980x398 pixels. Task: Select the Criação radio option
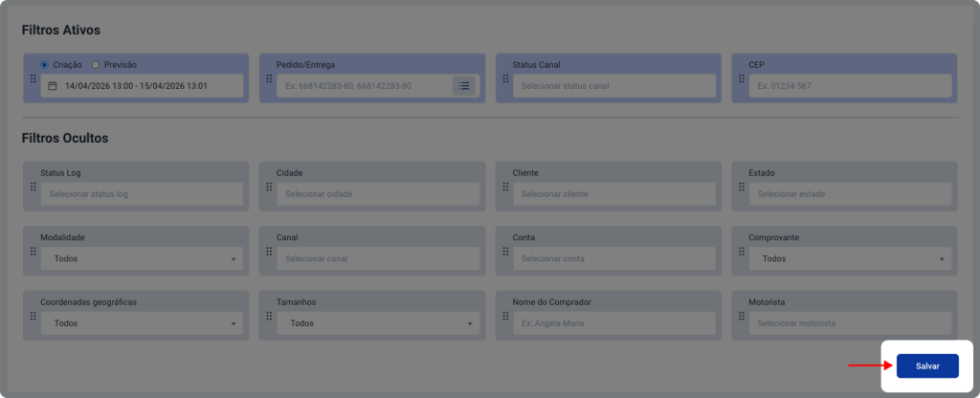point(44,65)
